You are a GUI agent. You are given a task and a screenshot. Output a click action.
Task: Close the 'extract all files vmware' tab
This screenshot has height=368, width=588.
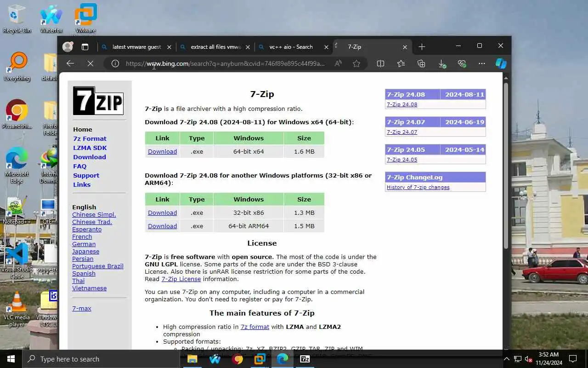click(x=248, y=47)
